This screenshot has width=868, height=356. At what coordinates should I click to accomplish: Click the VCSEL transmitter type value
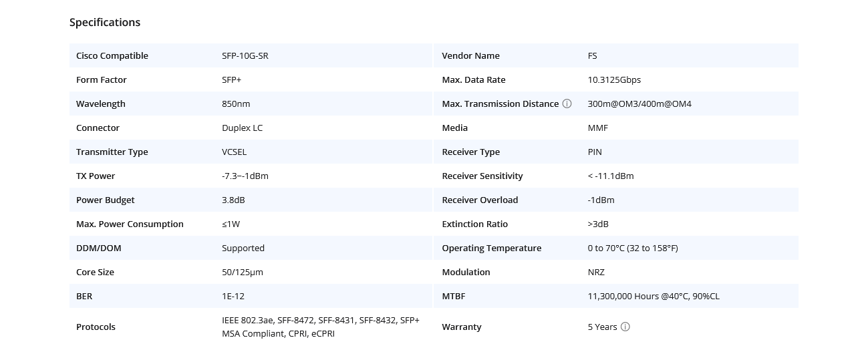pos(235,152)
